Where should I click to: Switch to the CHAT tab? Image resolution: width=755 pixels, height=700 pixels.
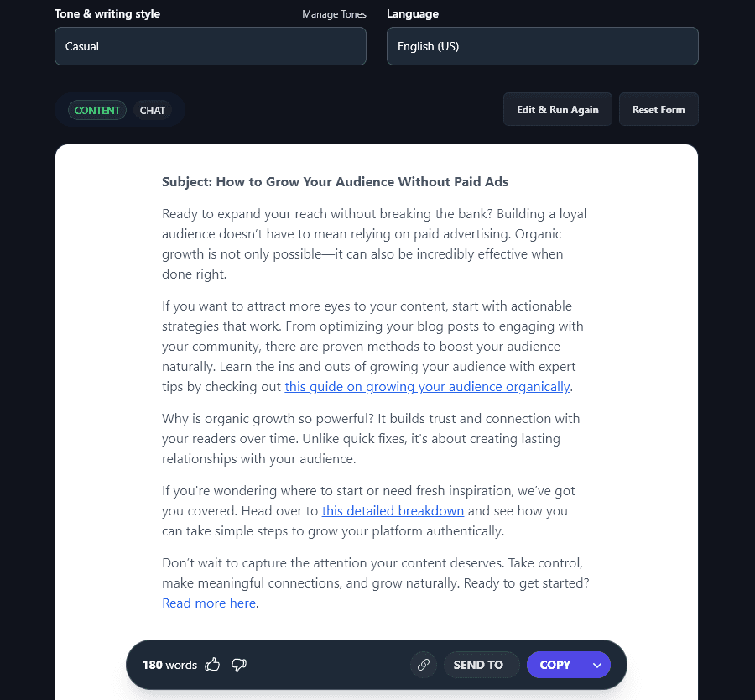152,110
